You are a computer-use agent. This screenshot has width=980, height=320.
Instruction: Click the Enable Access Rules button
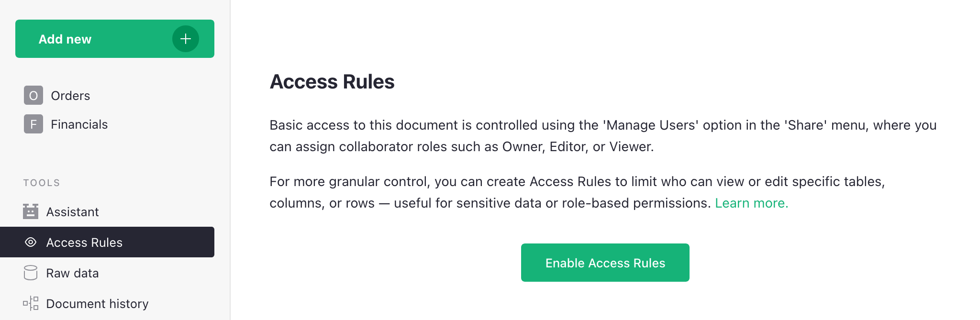[x=605, y=262]
